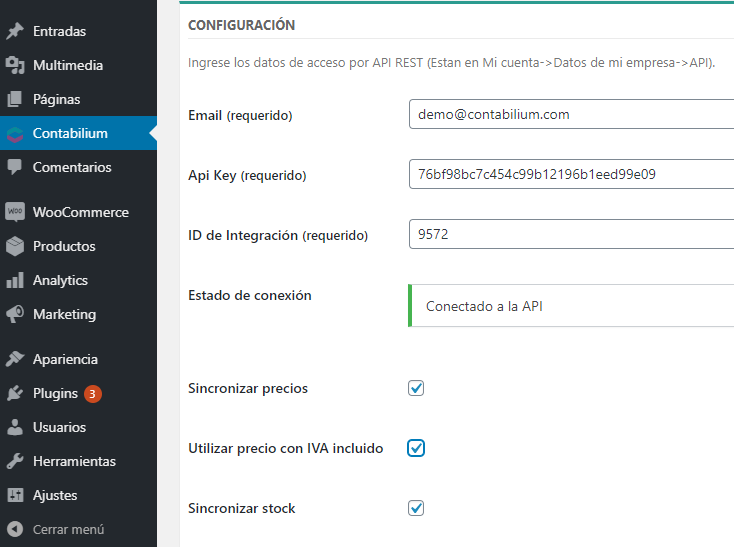This screenshot has width=734, height=547.
Task: Click the Herramientas wrench icon
Action: (15, 461)
